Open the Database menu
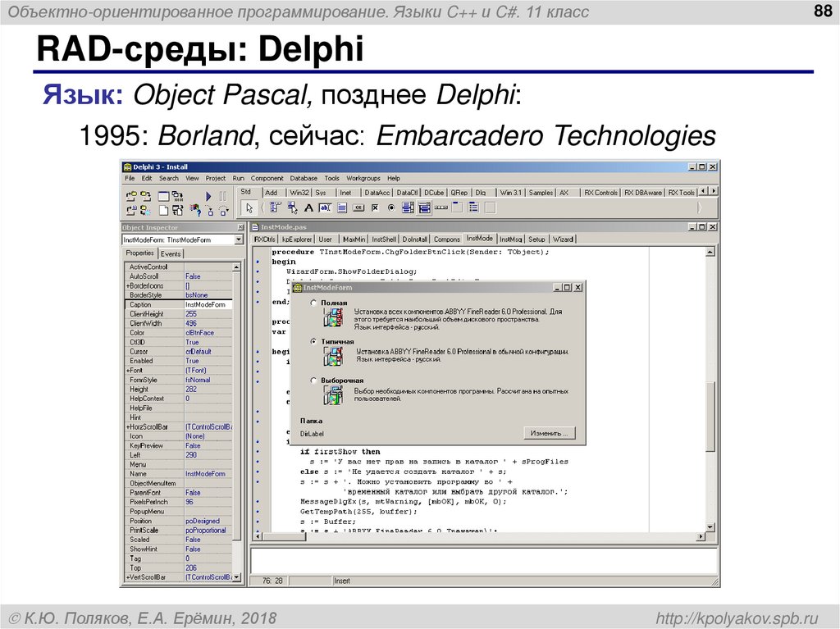Viewport: 840px width, 629px height. 304,179
